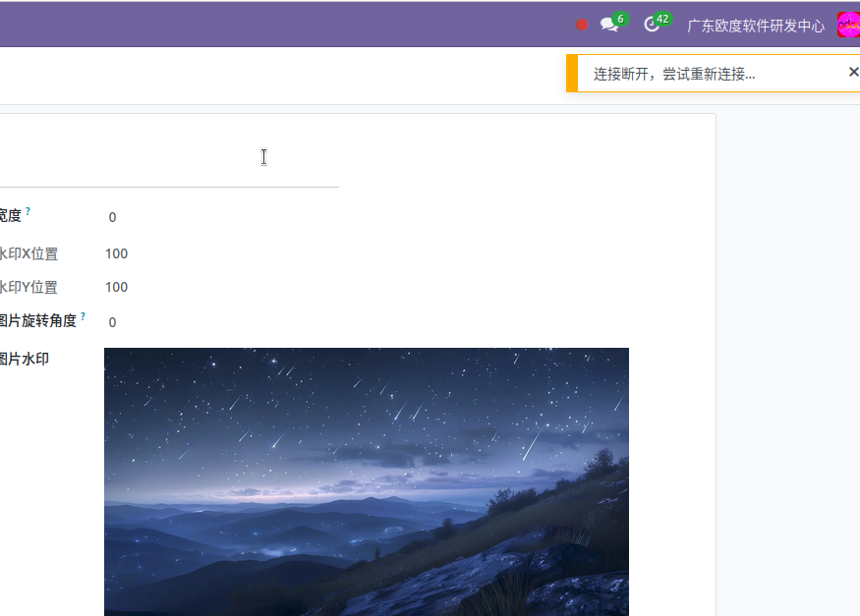The width and height of the screenshot is (860, 616).
Task: Open user avatar menu
Action: [848, 26]
